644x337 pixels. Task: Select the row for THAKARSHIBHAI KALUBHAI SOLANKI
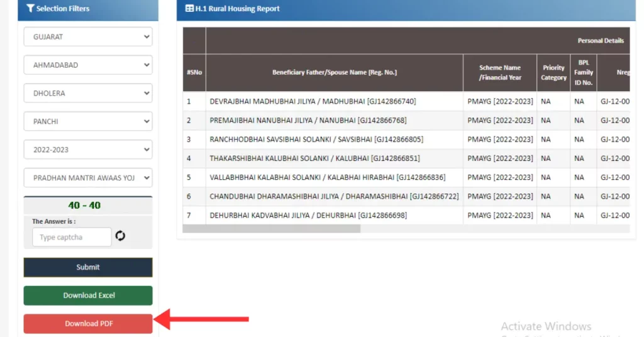314,158
